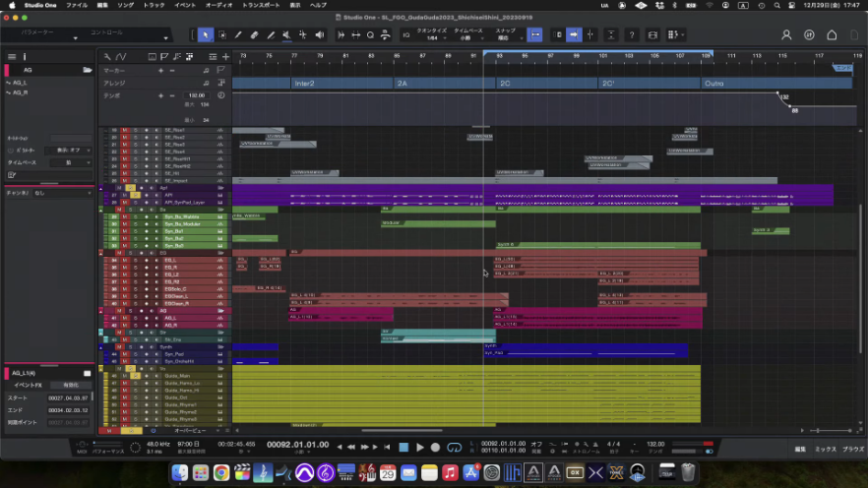Select the Eraser tool
The width and height of the screenshot is (868, 488).
253,34
